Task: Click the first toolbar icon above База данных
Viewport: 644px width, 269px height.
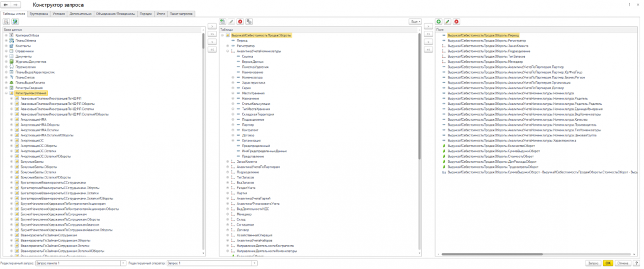Action: click(x=6, y=21)
